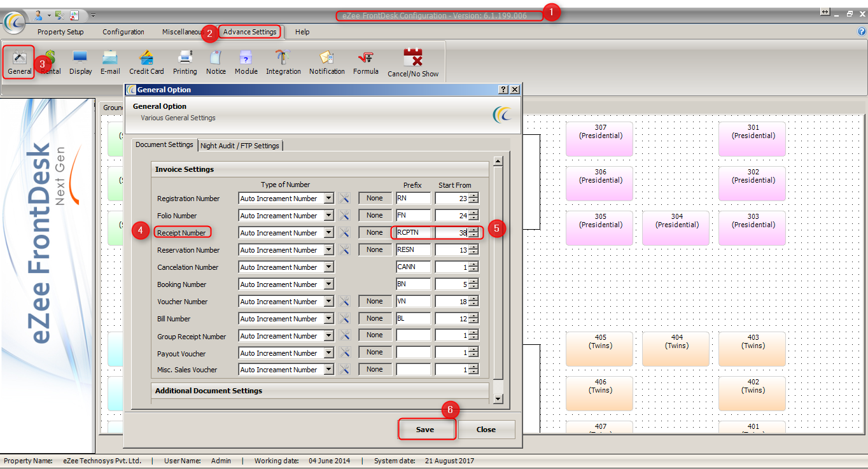The image size is (868, 469).
Task: Click Folio Number tools icon
Action: (x=344, y=215)
